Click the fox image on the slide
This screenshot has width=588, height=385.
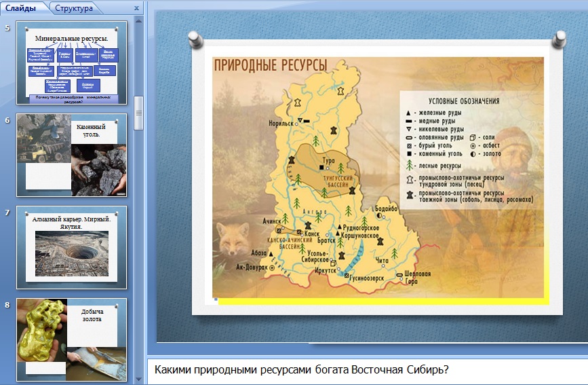[x=233, y=239]
